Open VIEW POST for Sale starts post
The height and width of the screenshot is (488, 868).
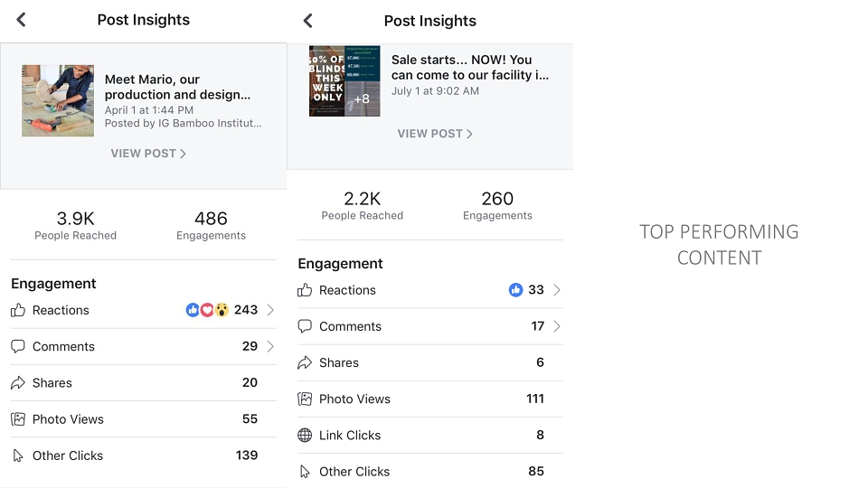click(x=435, y=134)
